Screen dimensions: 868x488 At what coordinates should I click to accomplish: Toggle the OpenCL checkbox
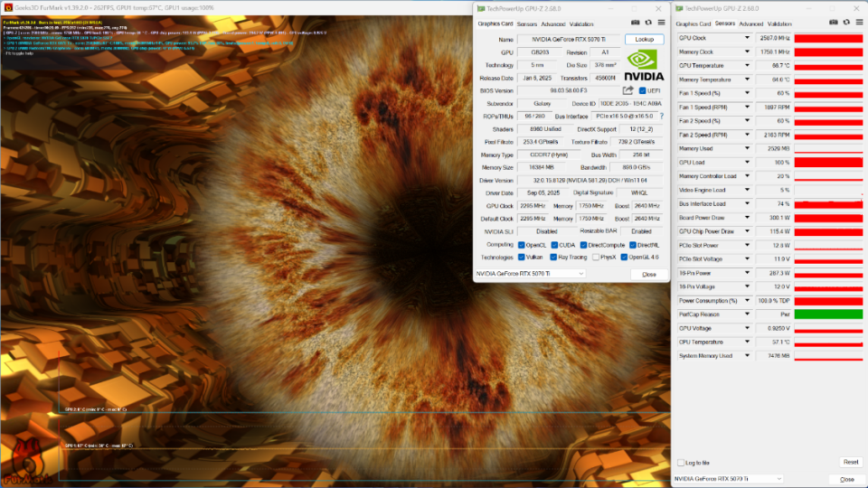[522, 245]
